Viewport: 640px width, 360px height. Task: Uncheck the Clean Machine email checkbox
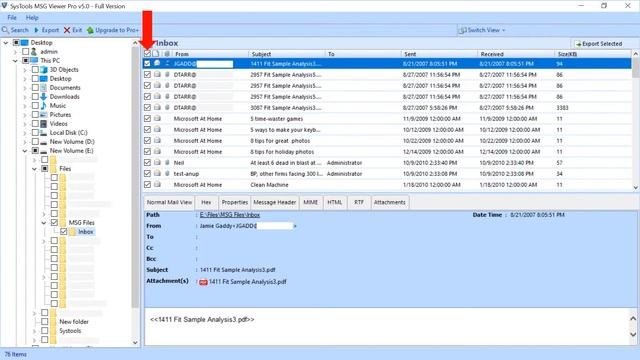147,185
